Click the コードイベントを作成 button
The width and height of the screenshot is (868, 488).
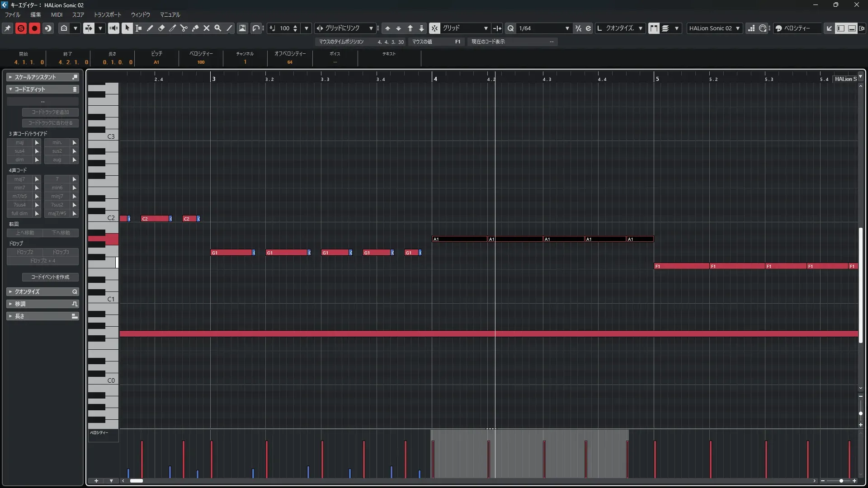50,277
